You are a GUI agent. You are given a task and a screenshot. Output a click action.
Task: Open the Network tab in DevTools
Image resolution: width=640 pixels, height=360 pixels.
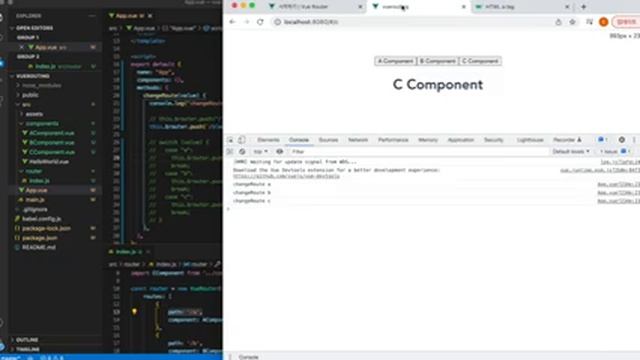[358, 140]
